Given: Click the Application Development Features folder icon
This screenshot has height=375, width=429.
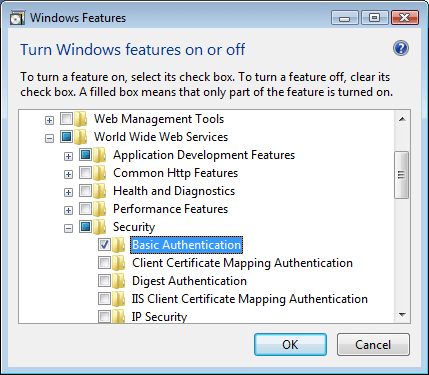Looking at the screenshot, I should point(100,155).
